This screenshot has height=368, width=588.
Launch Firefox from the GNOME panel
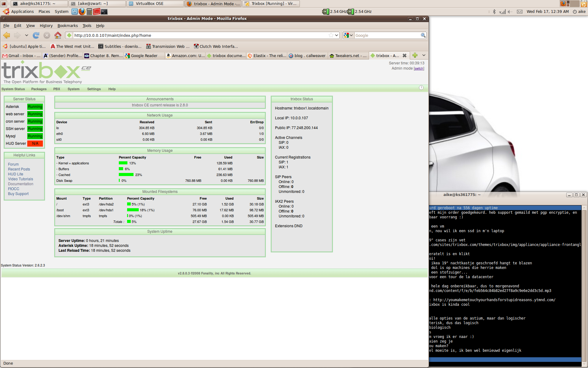coord(82,12)
